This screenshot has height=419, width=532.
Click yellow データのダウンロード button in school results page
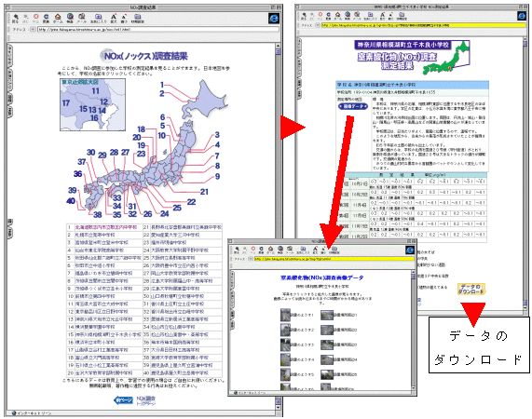coord(471,290)
